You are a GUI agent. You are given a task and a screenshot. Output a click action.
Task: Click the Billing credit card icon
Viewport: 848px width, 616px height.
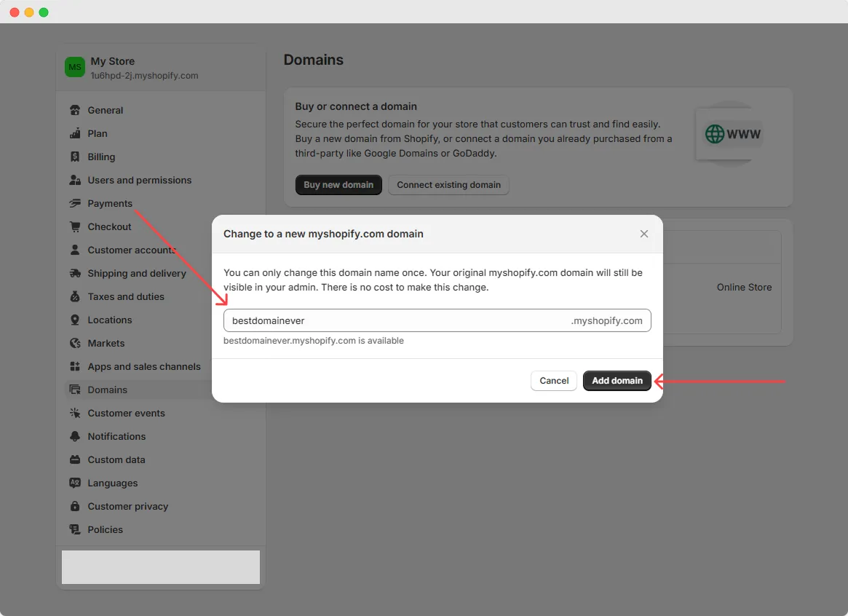click(75, 157)
